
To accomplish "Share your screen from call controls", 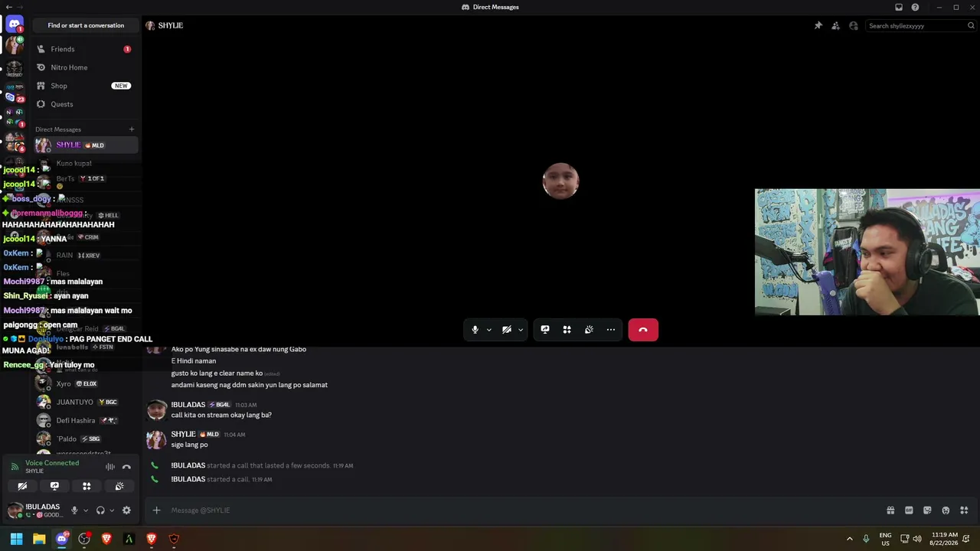I will [545, 330].
